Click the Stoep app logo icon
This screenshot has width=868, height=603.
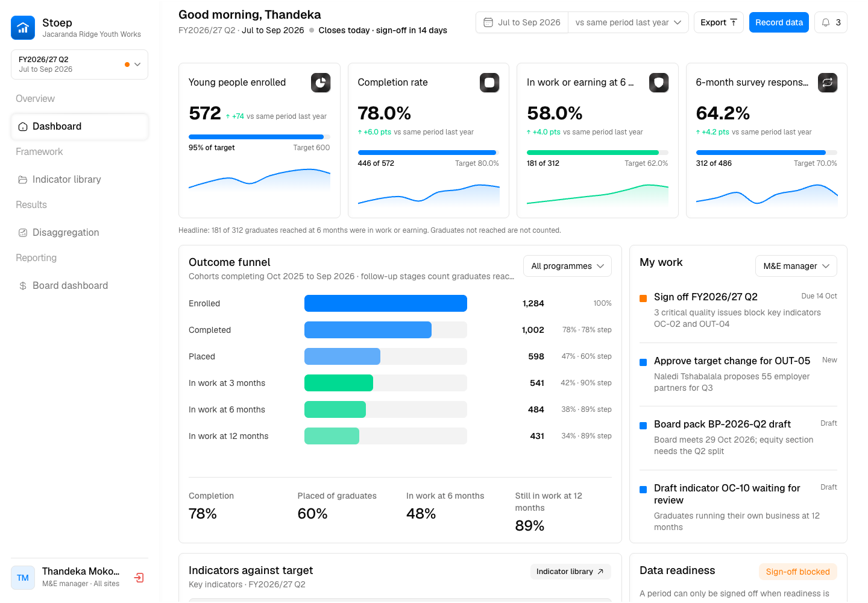pos(23,28)
